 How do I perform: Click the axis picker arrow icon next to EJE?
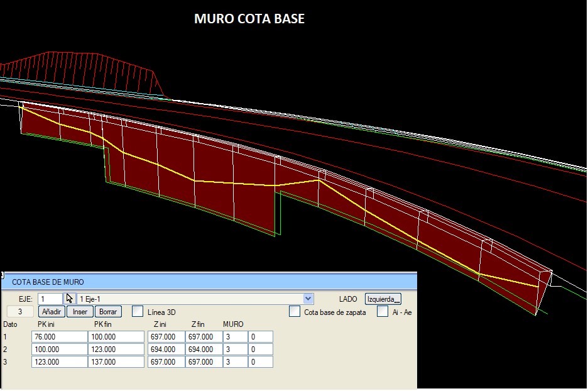tap(70, 299)
